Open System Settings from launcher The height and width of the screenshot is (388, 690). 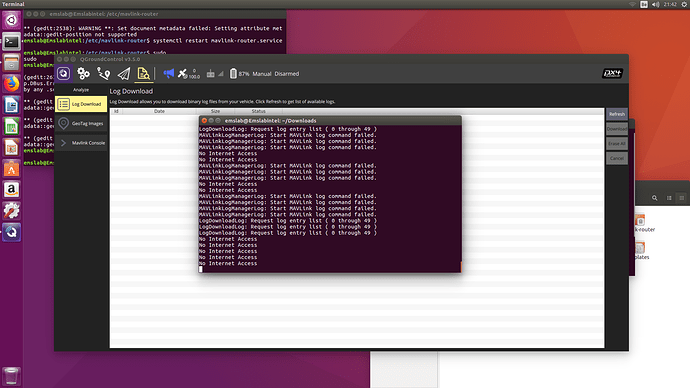(x=11, y=211)
